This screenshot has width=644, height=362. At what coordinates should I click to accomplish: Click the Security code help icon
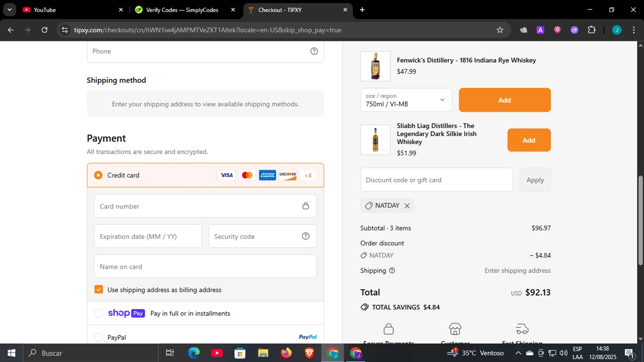click(x=306, y=236)
